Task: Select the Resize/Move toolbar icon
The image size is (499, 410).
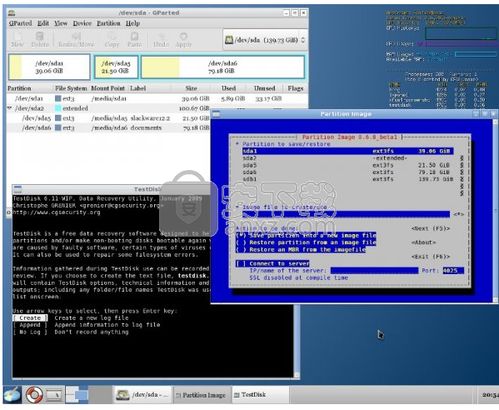Action: tap(76, 39)
